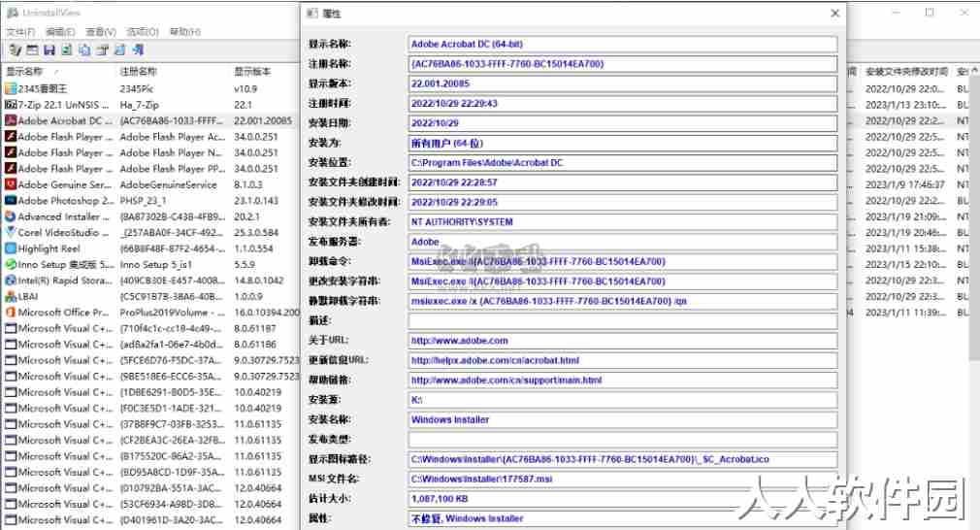This screenshot has width=980, height=530.
Task: Click the Microsoft Office Pro row icon
Action: point(10,312)
